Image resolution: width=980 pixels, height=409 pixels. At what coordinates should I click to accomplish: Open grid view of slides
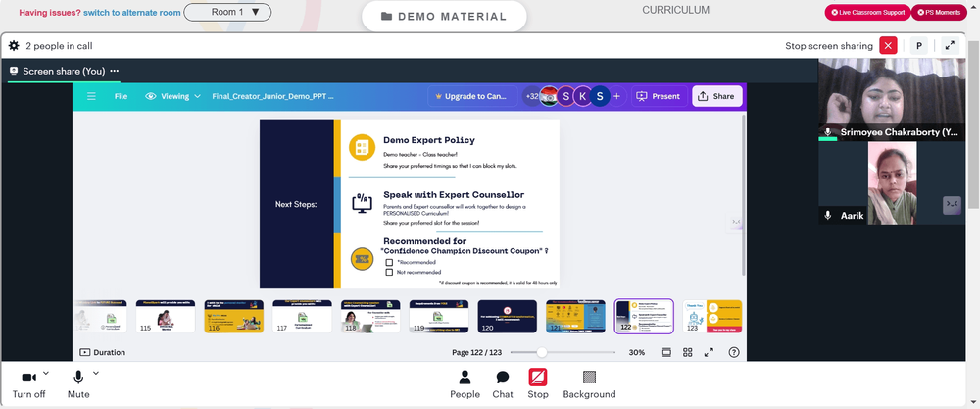point(688,353)
